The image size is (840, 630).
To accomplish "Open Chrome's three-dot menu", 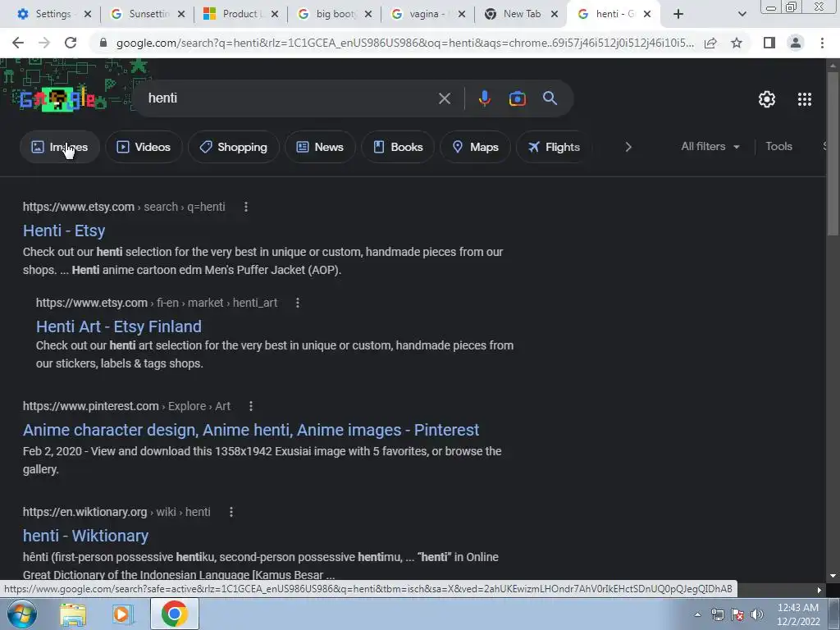I will pyautogui.click(x=822, y=43).
